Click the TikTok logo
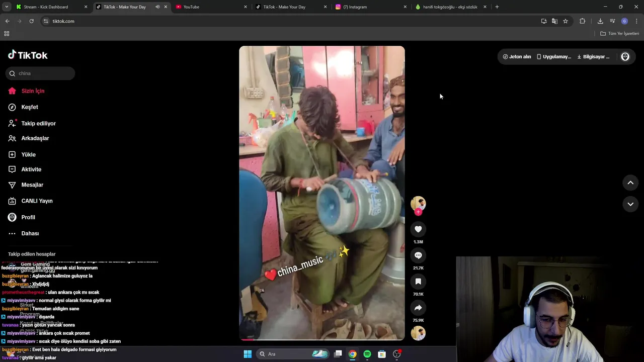This screenshot has height=362, width=644. (28, 55)
